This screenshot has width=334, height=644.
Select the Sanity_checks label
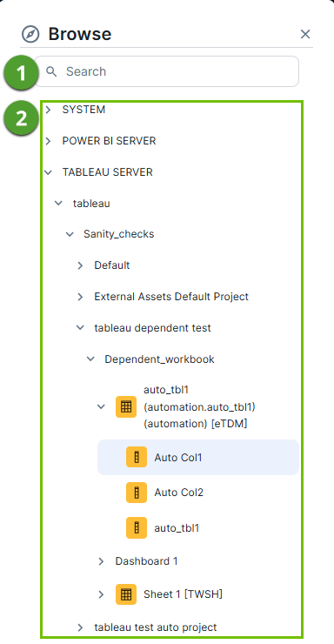pos(119,234)
